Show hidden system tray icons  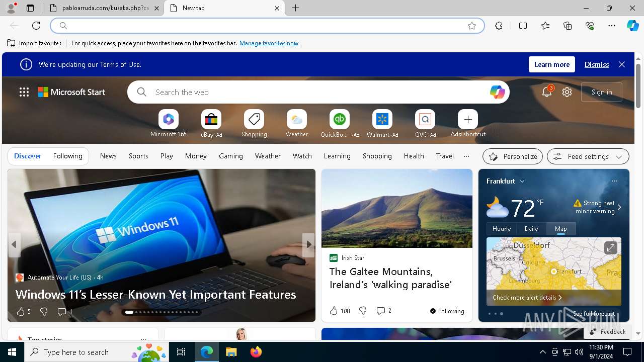542,352
